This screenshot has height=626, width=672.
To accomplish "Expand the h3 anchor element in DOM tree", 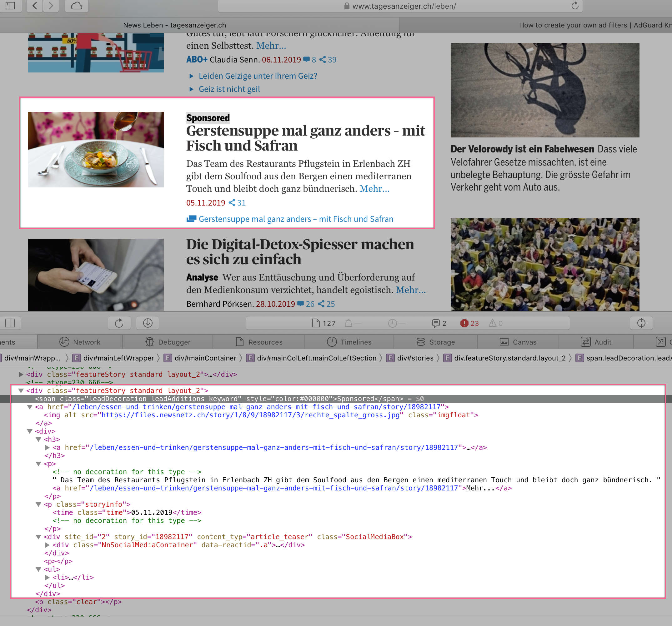I will pyautogui.click(x=47, y=447).
